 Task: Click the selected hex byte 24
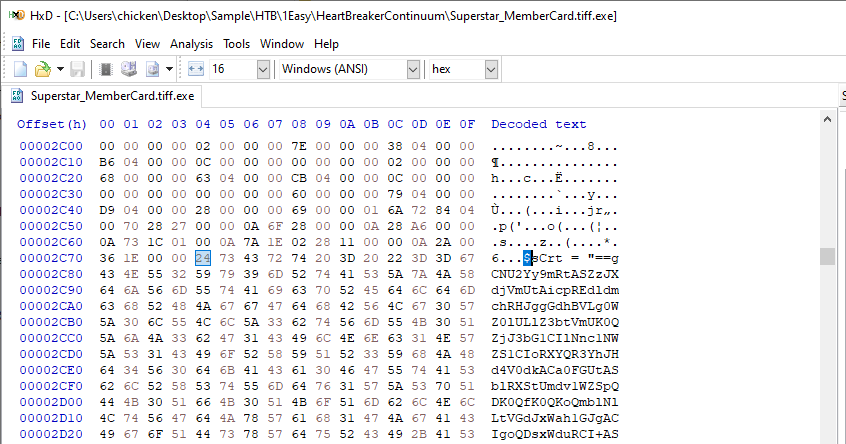(203, 258)
